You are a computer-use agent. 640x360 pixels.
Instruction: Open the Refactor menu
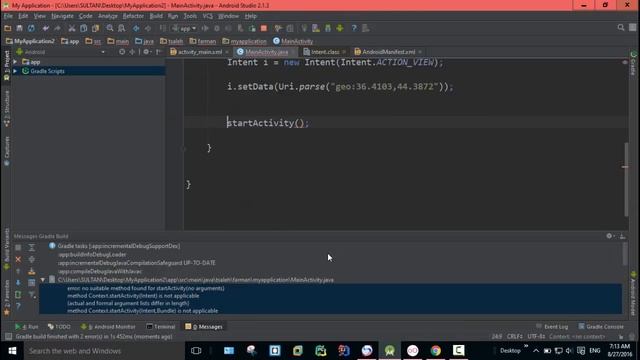click(x=133, y=16)
